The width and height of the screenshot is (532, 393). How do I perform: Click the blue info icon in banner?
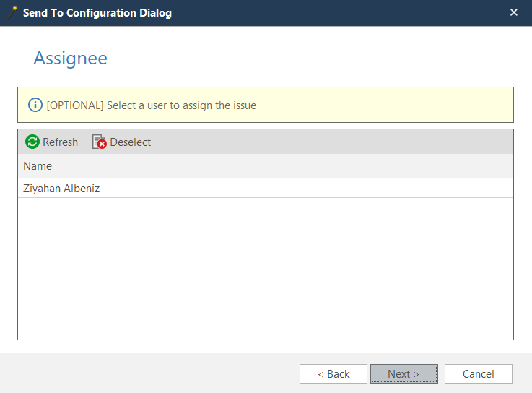point(35,105)
